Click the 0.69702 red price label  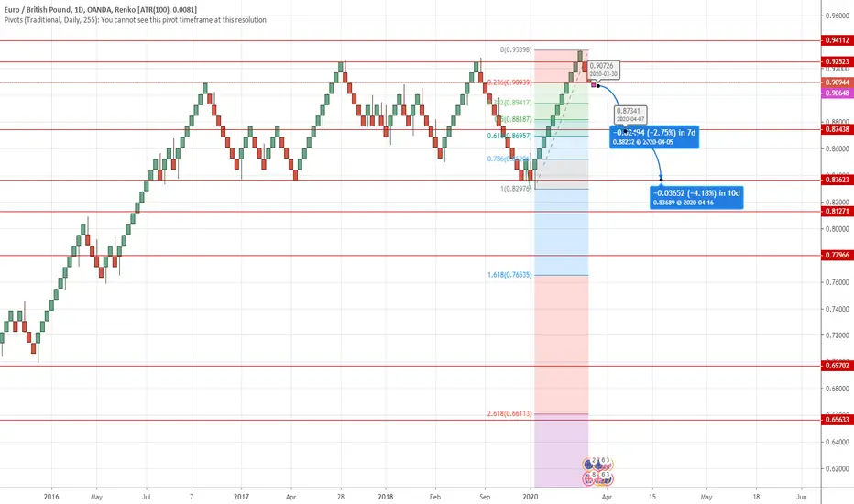[x=838, y=366]
